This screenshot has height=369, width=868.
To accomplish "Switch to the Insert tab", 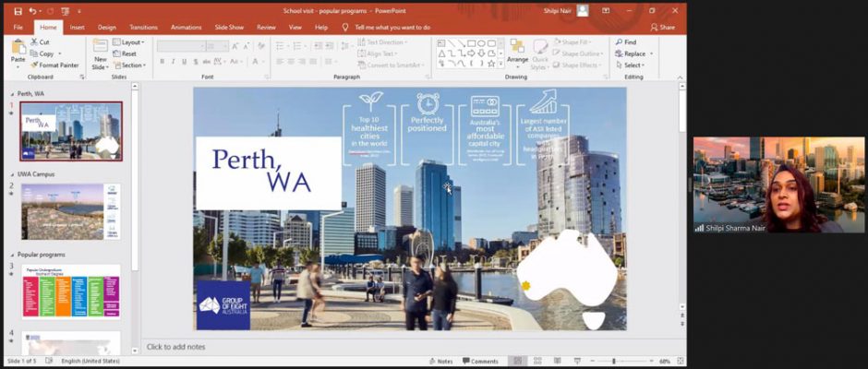I will [77, 27].
